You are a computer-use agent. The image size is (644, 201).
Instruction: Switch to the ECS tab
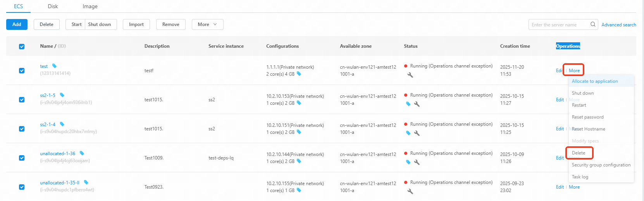(x=18, y=6)
